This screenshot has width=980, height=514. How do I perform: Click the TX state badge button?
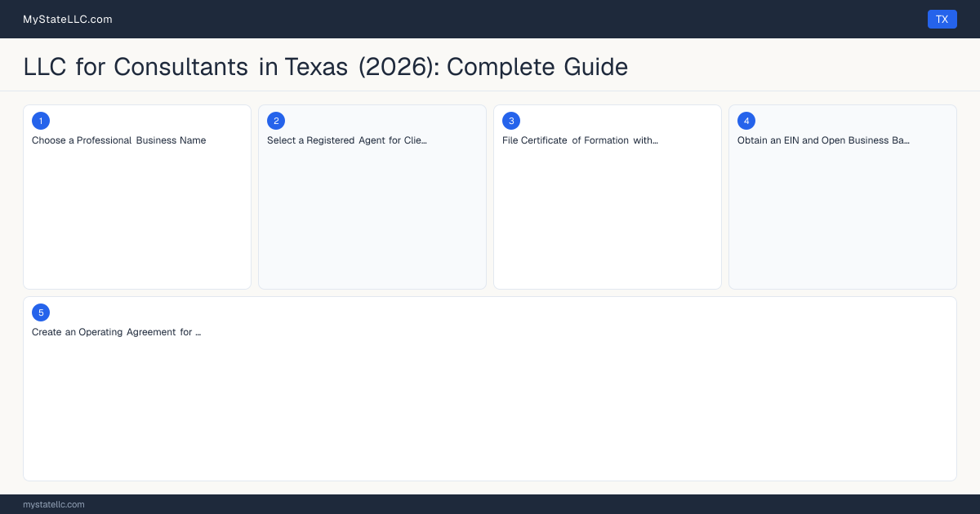point(942,19)
